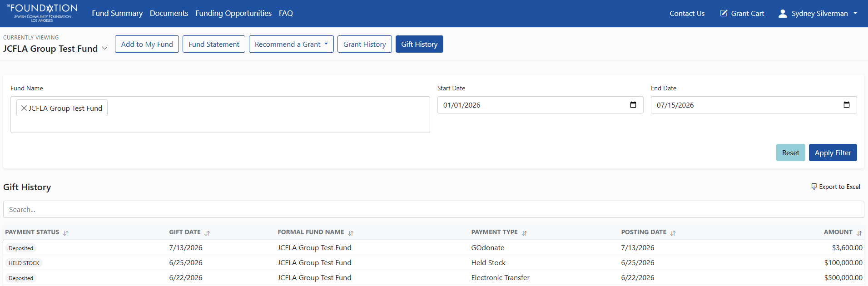Click the Gift History search box
This screenshot has height=286, width=868.
click(433, 209)
